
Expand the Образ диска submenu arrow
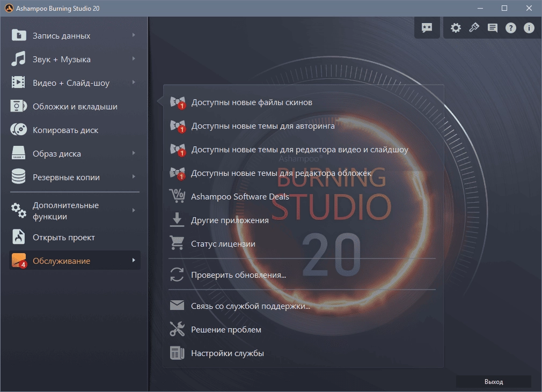tap(134, 153)
